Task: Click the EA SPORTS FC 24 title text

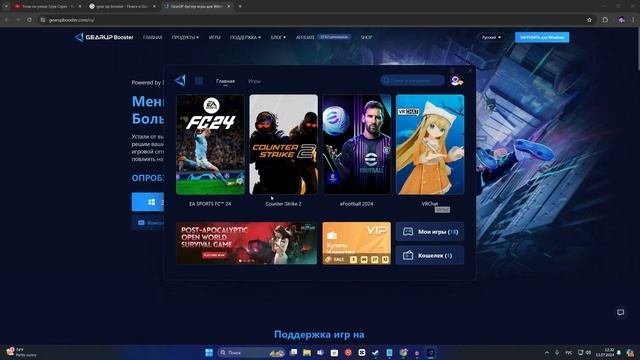Action: pos(210,204)
